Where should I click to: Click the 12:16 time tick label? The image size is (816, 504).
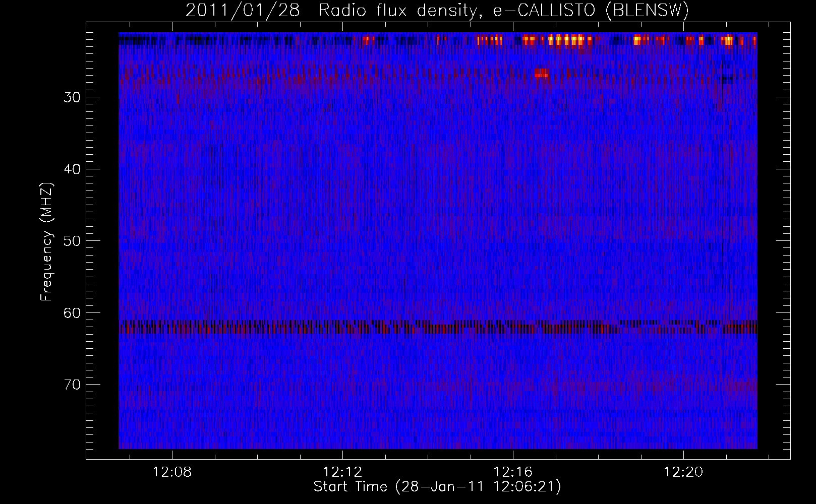click(x=513, y=472)
